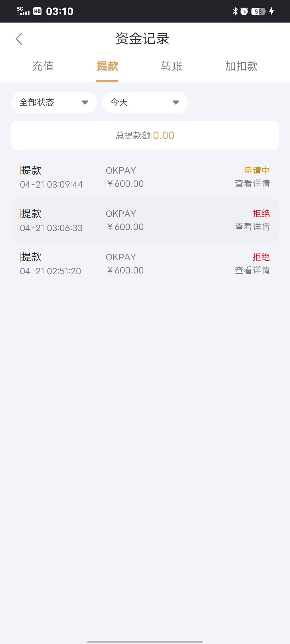Tap the 申请中 status label
The height and width of the screenshot is (644, 290).
click(257, 170)
